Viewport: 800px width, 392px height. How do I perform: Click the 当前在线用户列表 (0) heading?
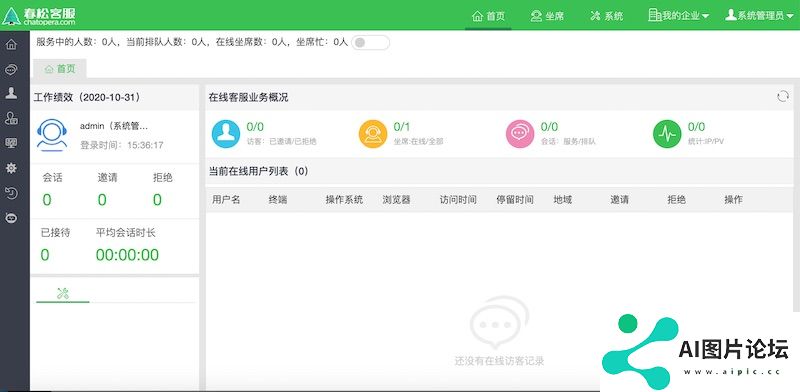259,171
